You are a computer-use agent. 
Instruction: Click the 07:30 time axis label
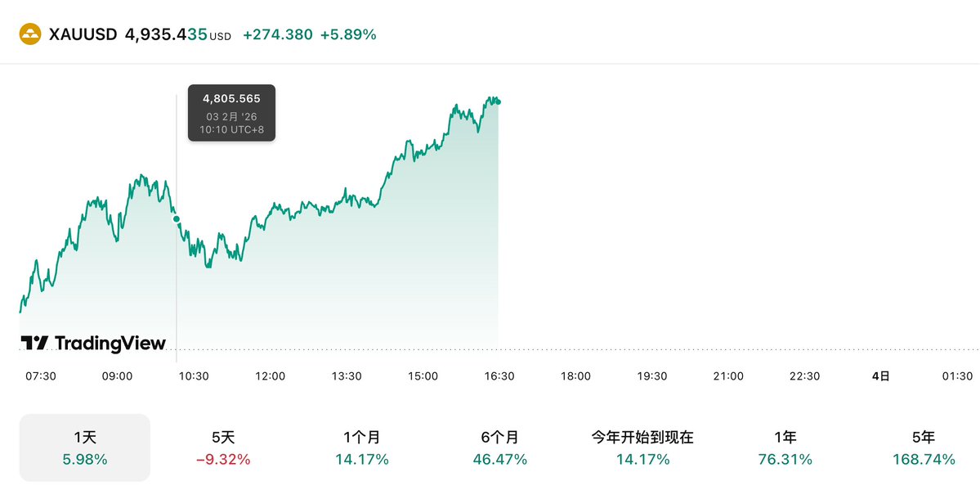pos(41,376)
